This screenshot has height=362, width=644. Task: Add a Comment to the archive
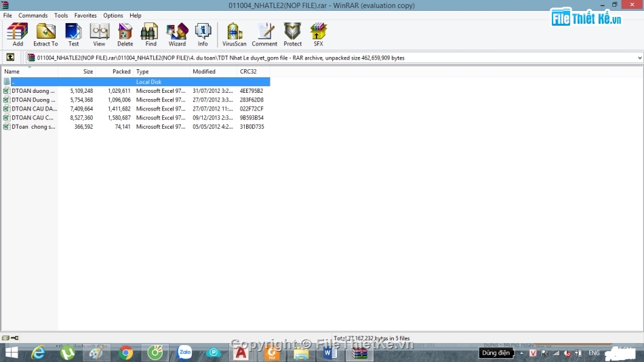tap(264, 35)
